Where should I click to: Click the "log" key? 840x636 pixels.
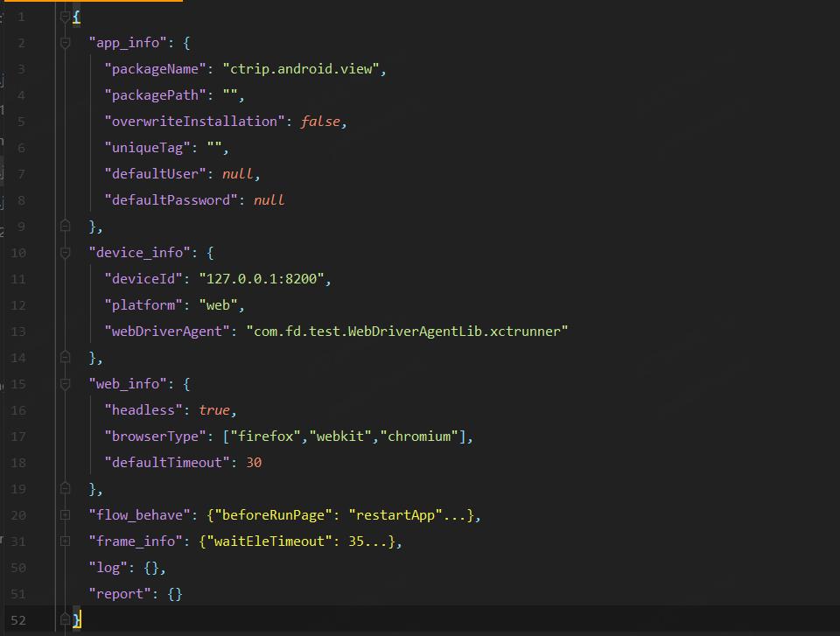[x=108, y=568]
